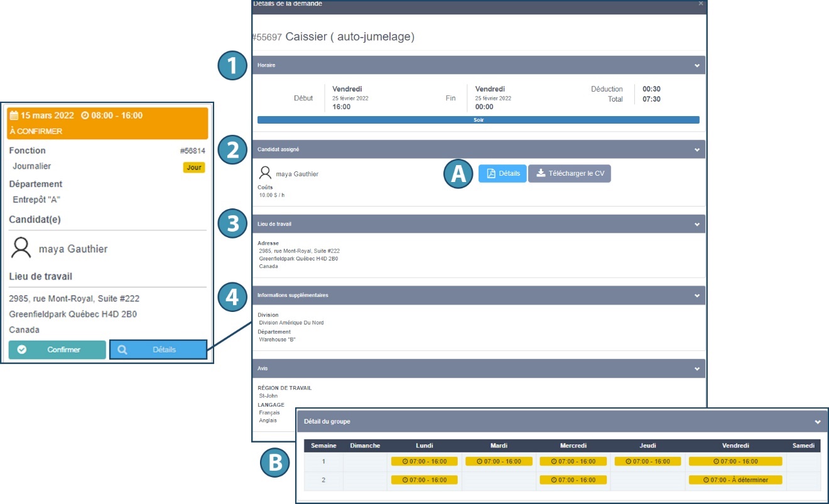Click the numbered marker 1 beside Horaire
The image size is (829, 504).
[233, 65]
